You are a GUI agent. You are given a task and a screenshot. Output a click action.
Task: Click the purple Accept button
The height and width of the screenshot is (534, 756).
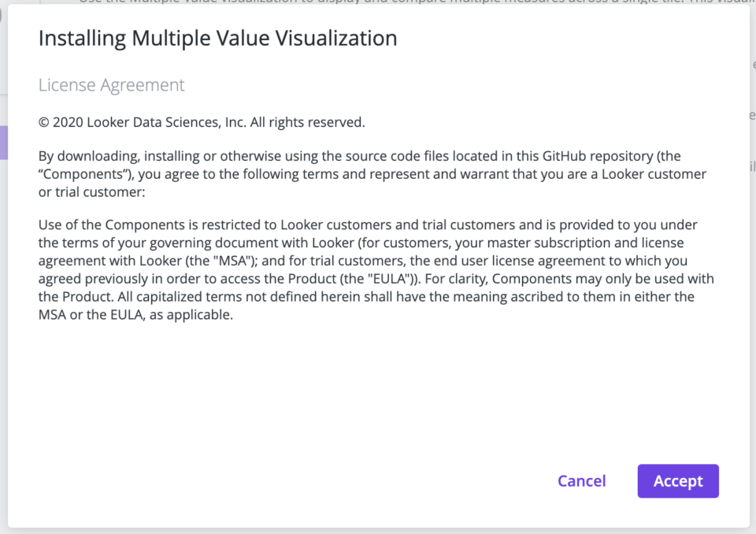pyautogui.click(x=677, y=480)
